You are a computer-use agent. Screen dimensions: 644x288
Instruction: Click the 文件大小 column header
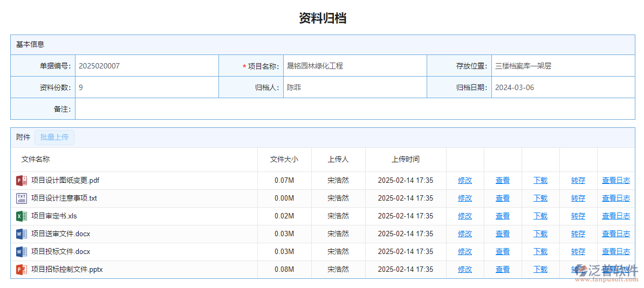pyautogui.click(x=284, y=160)
